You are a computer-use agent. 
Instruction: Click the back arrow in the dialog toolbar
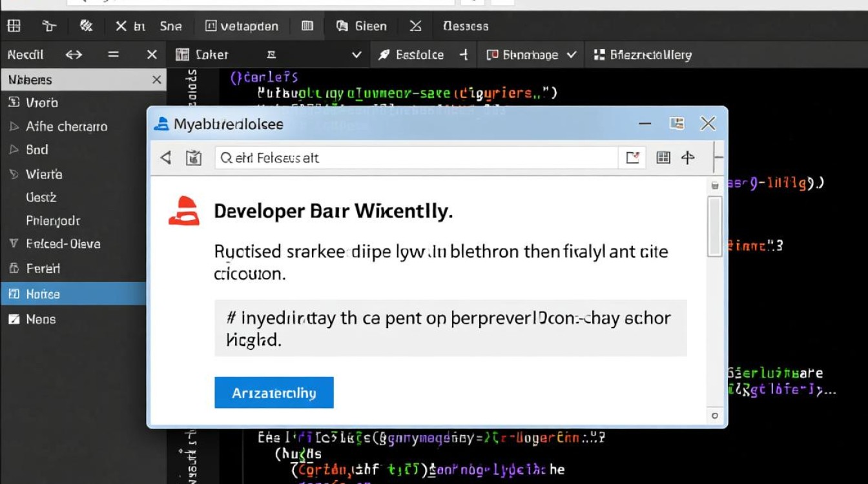pos(166,157)
